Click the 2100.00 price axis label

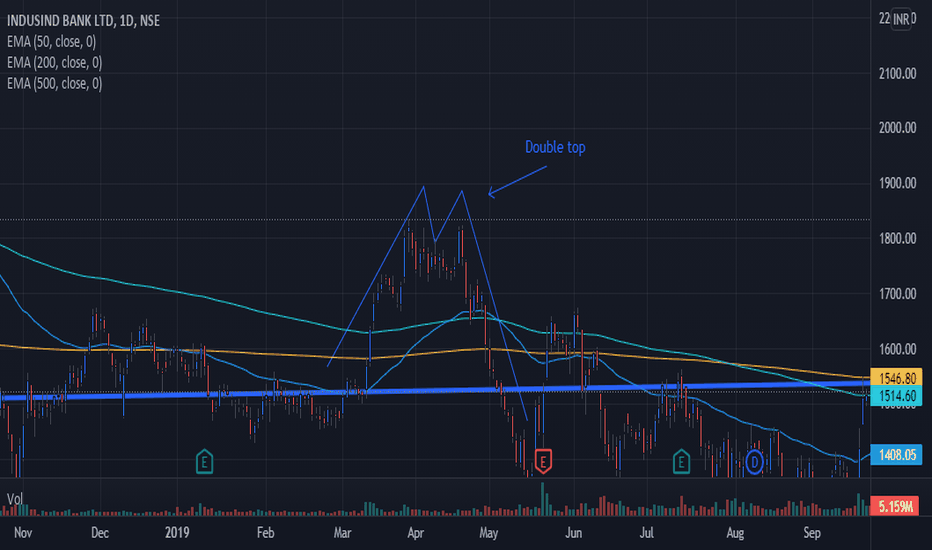click(x=898, y=74)
